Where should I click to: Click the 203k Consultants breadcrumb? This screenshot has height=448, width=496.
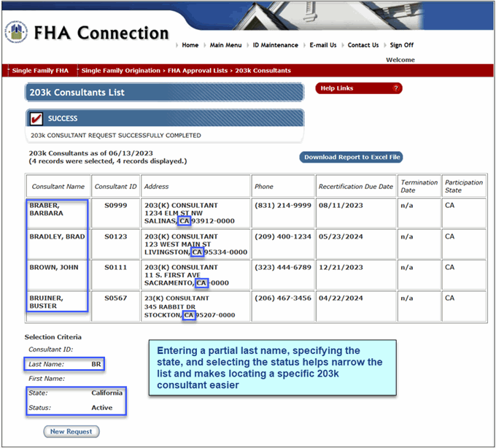pos(263,71)
